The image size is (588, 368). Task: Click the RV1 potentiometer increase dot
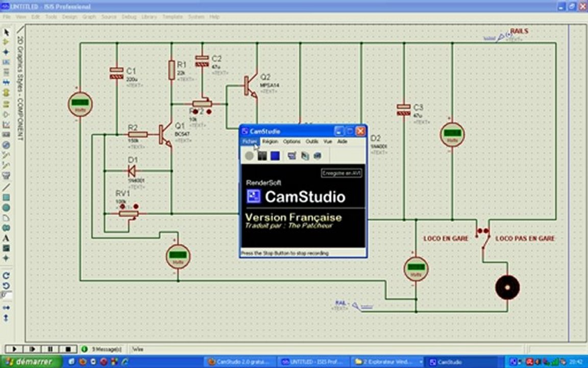point(136,206)
